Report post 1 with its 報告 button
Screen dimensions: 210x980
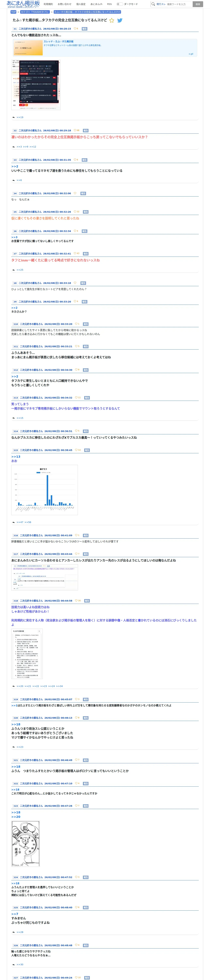tap(85, 29)
